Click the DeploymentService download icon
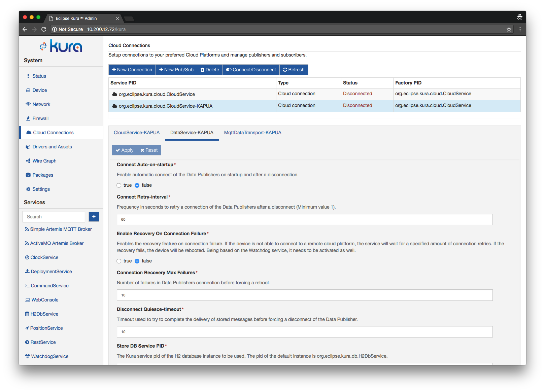The height and width of the screenshot is (392, 545). click(x=27, y=272)
